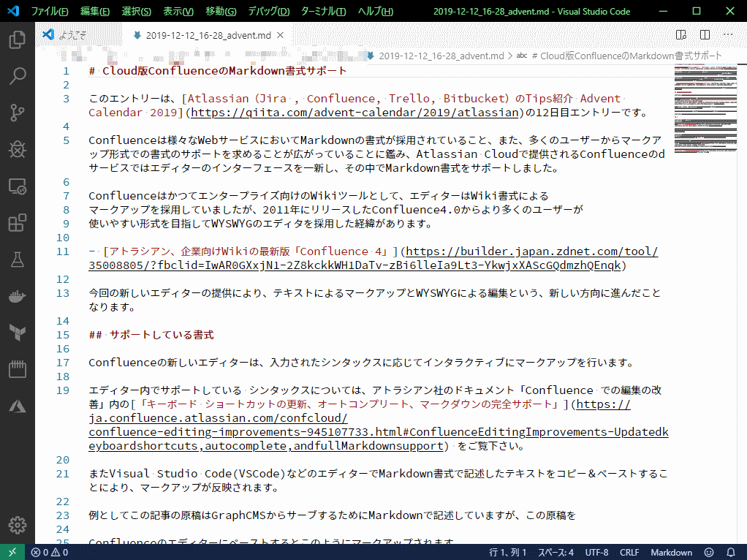Click text '今回の新しいエディターの提供により' on line 13
The height and width of the screenshot is (560, 747).
pyautogui.click(x=177, y=293)
